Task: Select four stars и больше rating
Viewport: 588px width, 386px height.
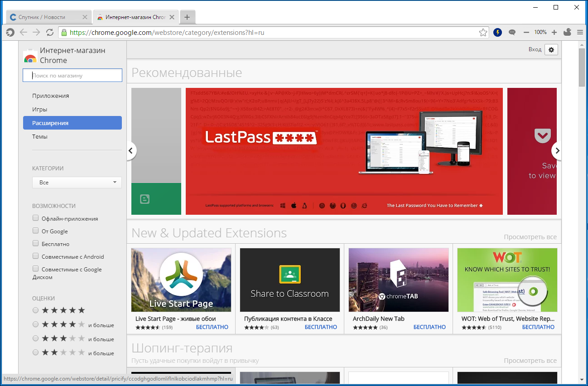Action: [x=35, y=324]
